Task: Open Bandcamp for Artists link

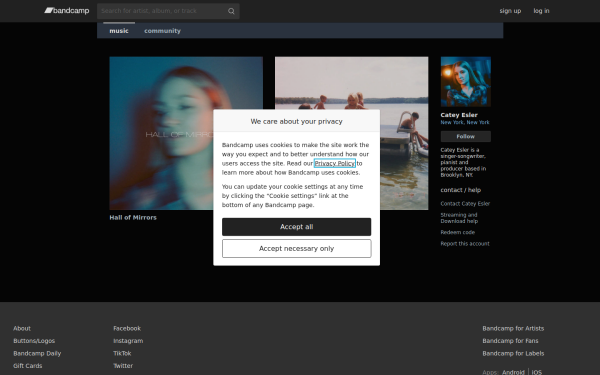Action: click(513, 328)
